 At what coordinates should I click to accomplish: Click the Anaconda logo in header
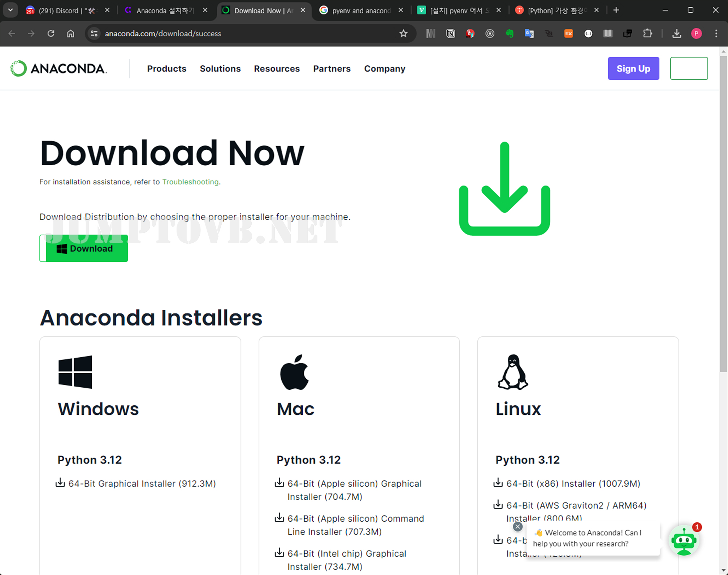coord(58,68)
